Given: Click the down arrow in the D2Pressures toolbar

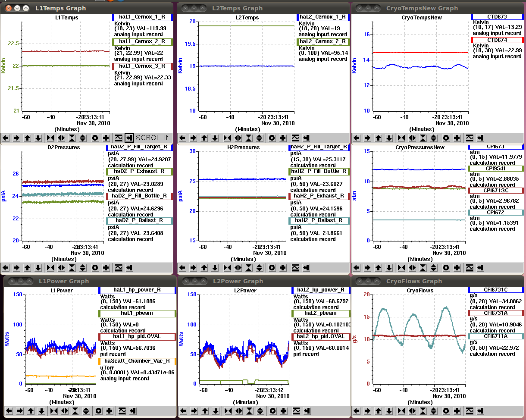Looking at the screenshot, I should pyautogui.click(x=38, y=268).
